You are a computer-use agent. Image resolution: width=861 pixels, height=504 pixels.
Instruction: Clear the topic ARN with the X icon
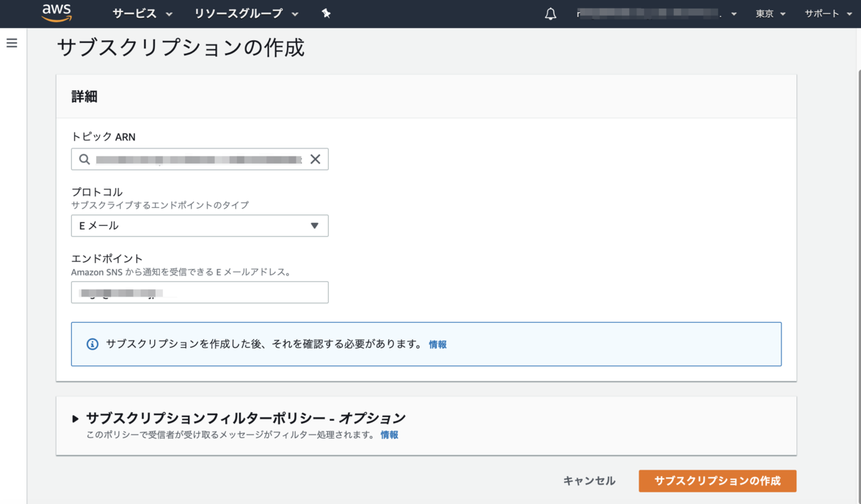click(x=315, y=158)
